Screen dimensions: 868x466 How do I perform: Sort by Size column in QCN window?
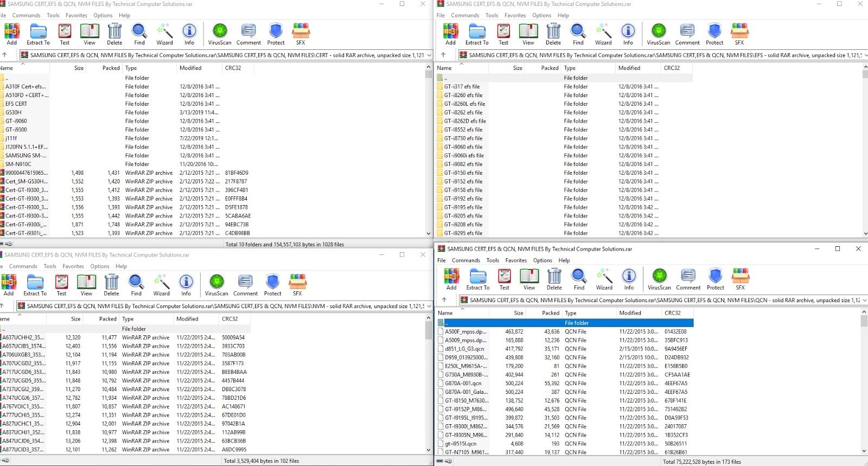click(x=508, y=313)
